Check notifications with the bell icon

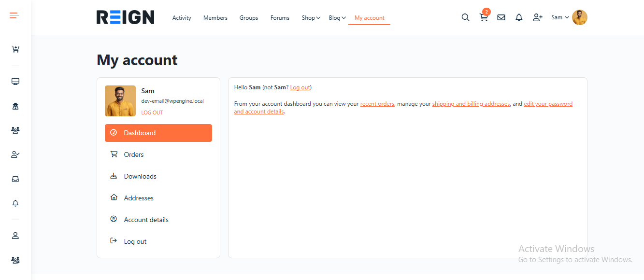pyautogui.click(x=518, y=17)
